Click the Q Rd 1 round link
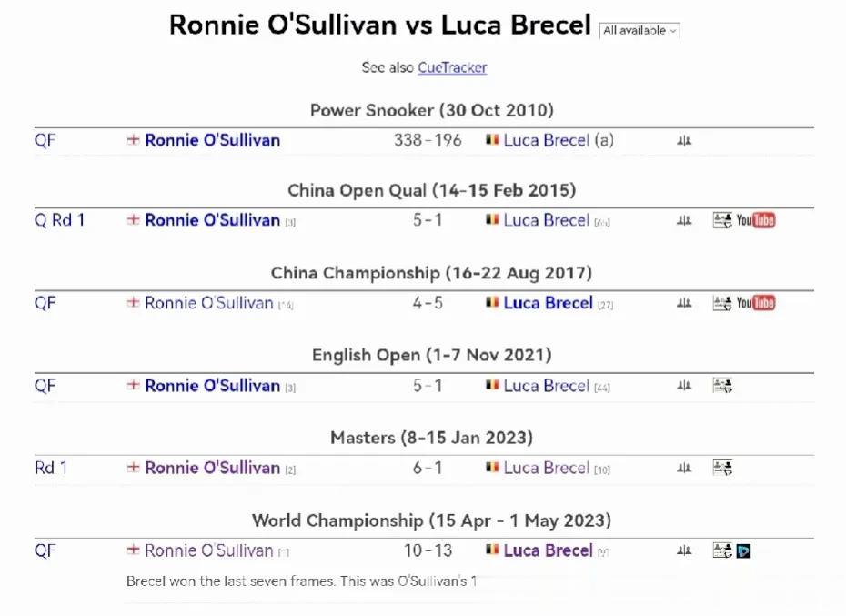This screenshot has width=846, height=616. click(60, 220)
